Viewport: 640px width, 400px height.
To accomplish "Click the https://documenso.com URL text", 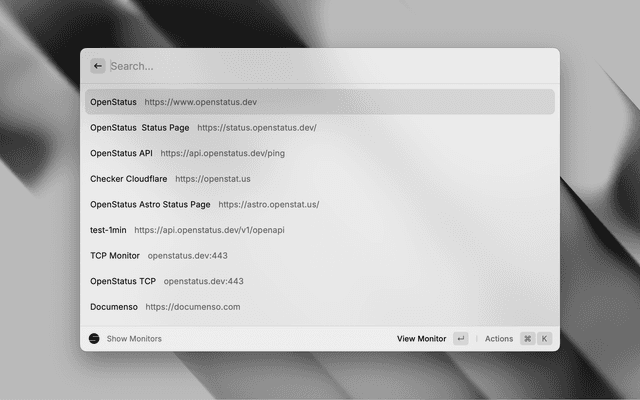I will (x=193, y=307).
